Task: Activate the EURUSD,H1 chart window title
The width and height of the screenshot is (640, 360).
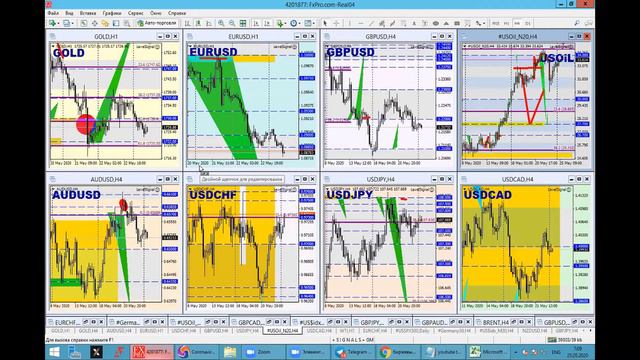Action: (x=243, y=36)
